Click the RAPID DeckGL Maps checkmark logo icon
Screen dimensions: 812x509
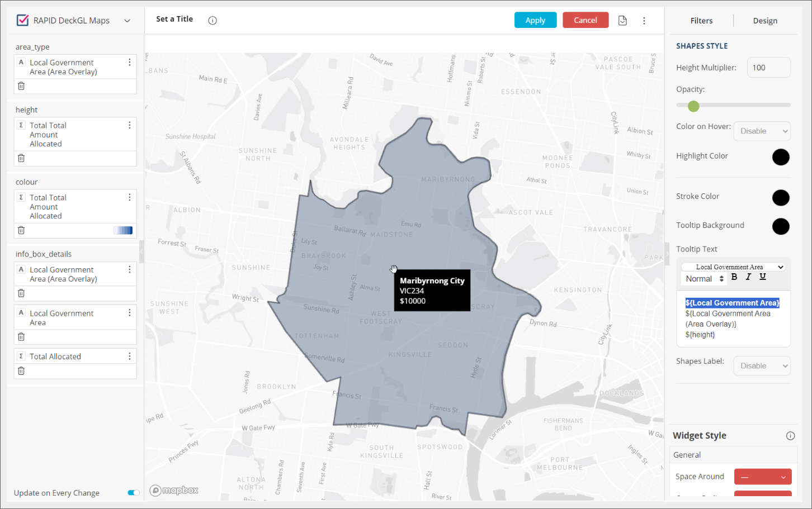coord(22,20)
